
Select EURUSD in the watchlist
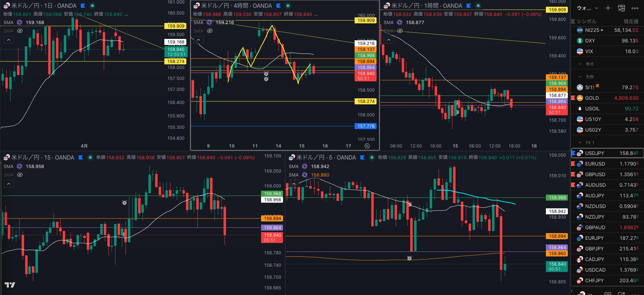click(595, 164)
